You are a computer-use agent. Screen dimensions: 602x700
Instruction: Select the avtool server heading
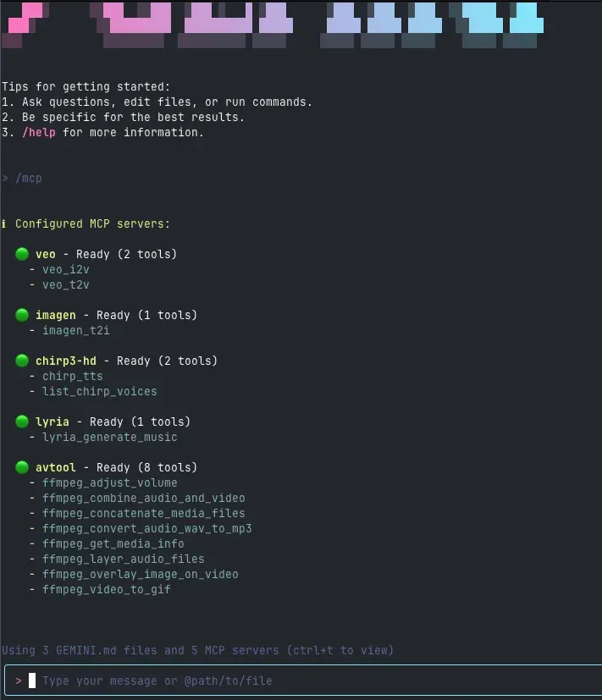(56, 468)
